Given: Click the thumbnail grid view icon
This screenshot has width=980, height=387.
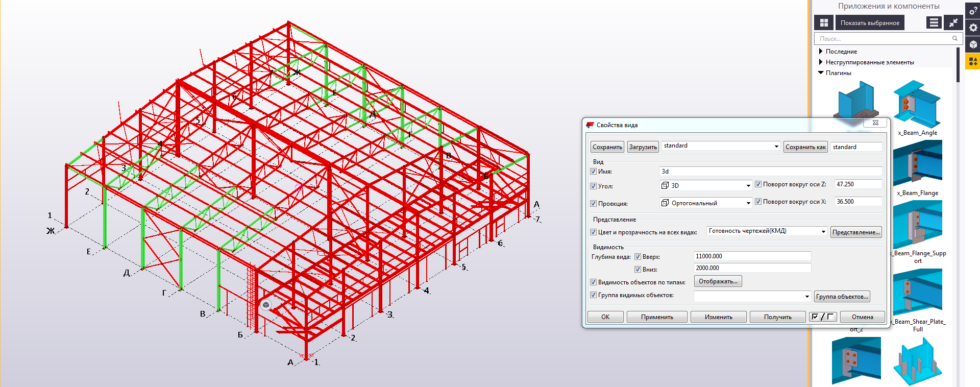Looking at the screenshot, I should point(823,22).
